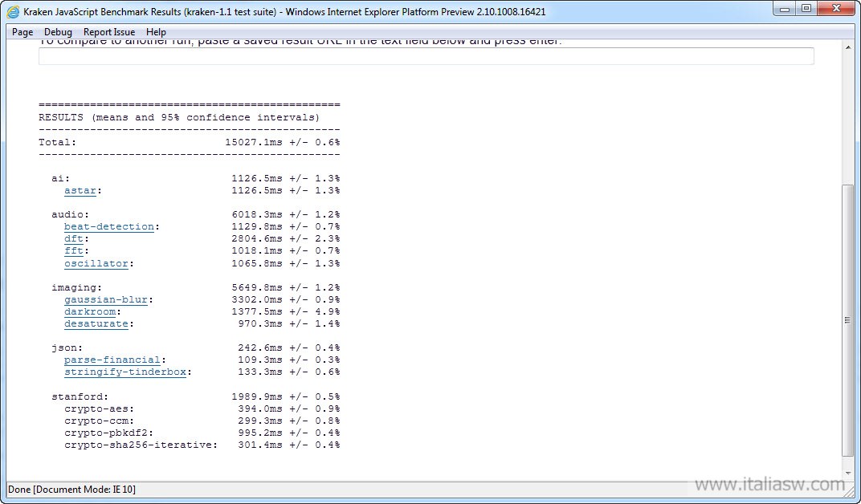Click the ai category heading

pos(61,178)
